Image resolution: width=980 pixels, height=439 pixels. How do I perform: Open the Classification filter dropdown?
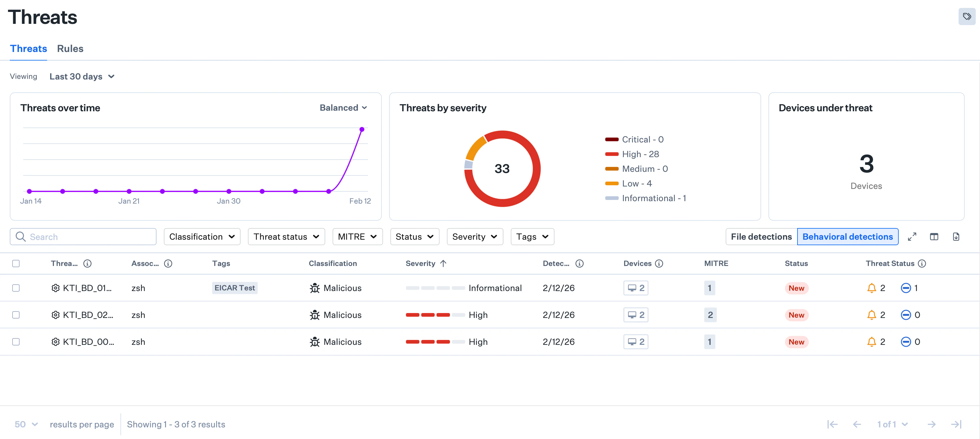point(202,236)
